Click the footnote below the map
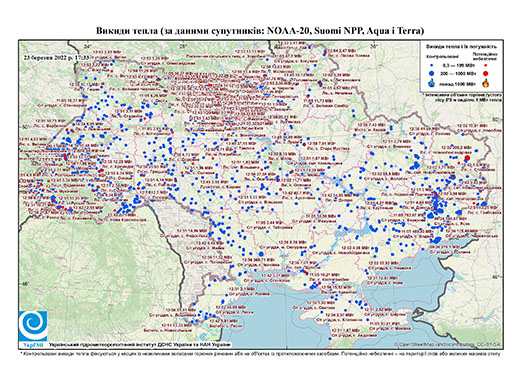The width and height of the screenshot is (520, 368). tap(260, 353)
